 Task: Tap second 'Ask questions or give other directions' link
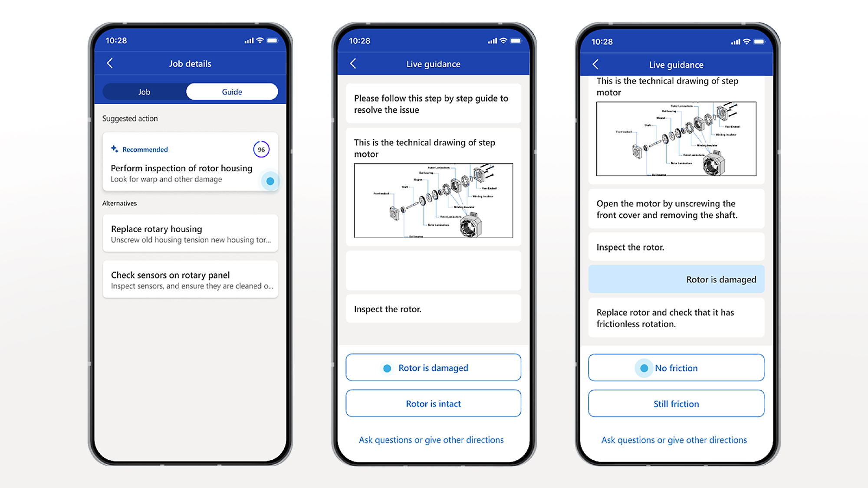click(674, 440)
